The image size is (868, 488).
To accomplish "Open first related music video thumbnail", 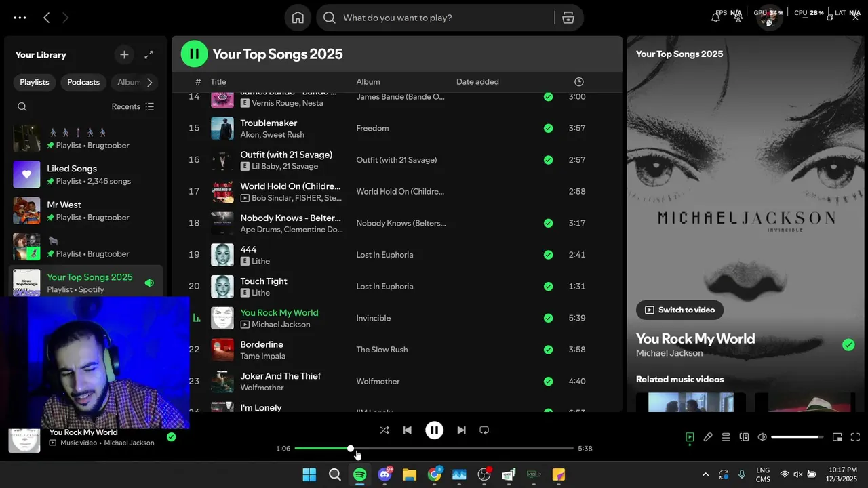I will (691, 402).
